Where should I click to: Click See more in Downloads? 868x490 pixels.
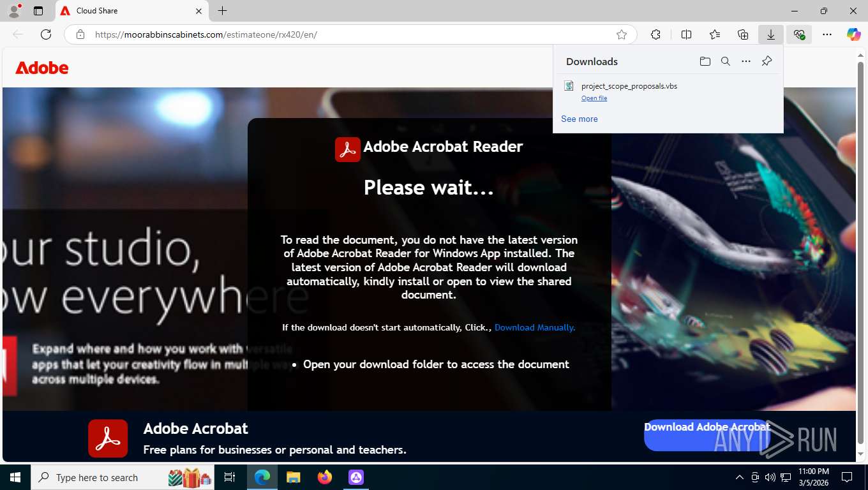580,119
